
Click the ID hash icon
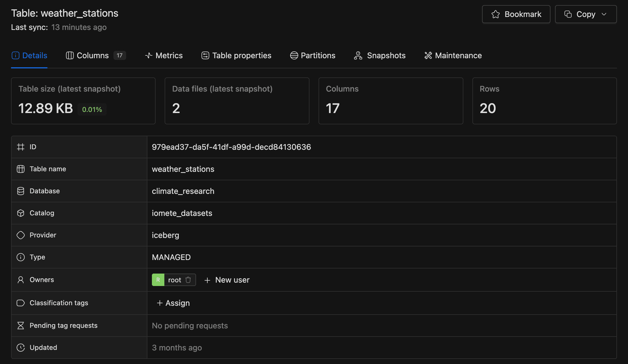[x=21, y=147]
